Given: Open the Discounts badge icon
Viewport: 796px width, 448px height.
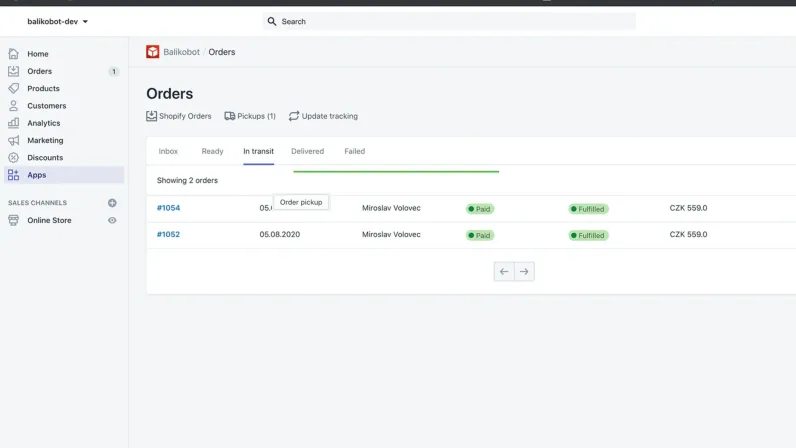Looking at the screenshot, I should tap(14, 157).
